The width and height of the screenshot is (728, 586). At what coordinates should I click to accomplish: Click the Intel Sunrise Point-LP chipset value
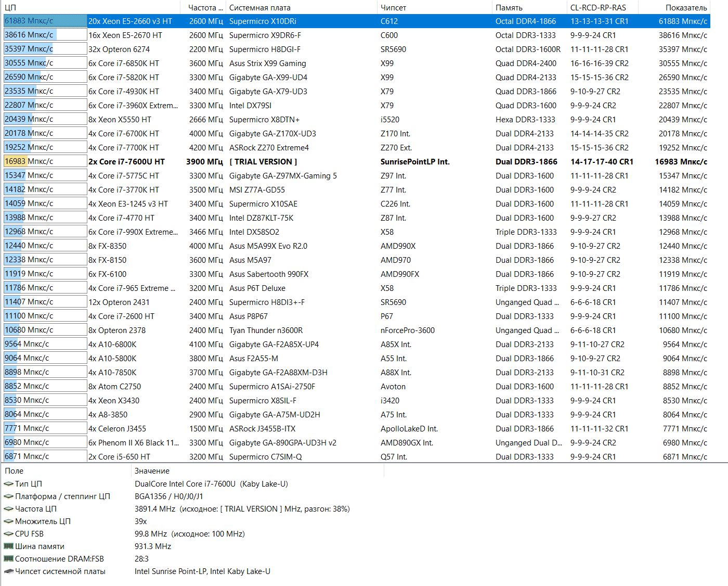pyautogui.click(x=203, y=571)
